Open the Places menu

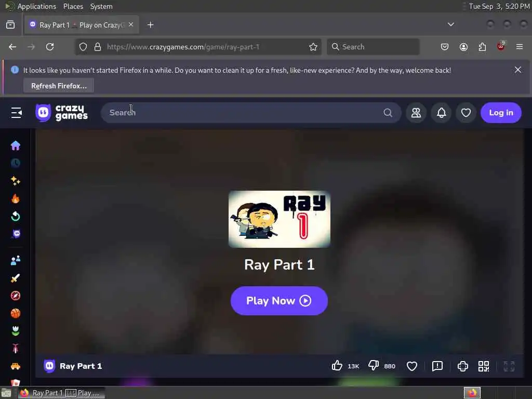tap(73, 6)
